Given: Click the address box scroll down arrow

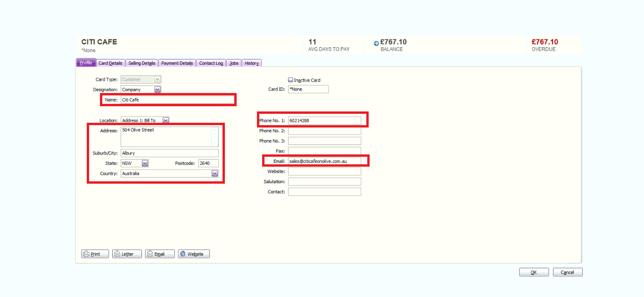Looking at the screenshot, I should [x=215, y=144].
